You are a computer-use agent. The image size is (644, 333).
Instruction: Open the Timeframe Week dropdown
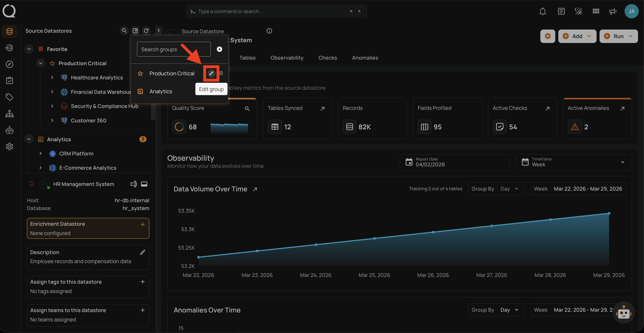tap(574, 162)
